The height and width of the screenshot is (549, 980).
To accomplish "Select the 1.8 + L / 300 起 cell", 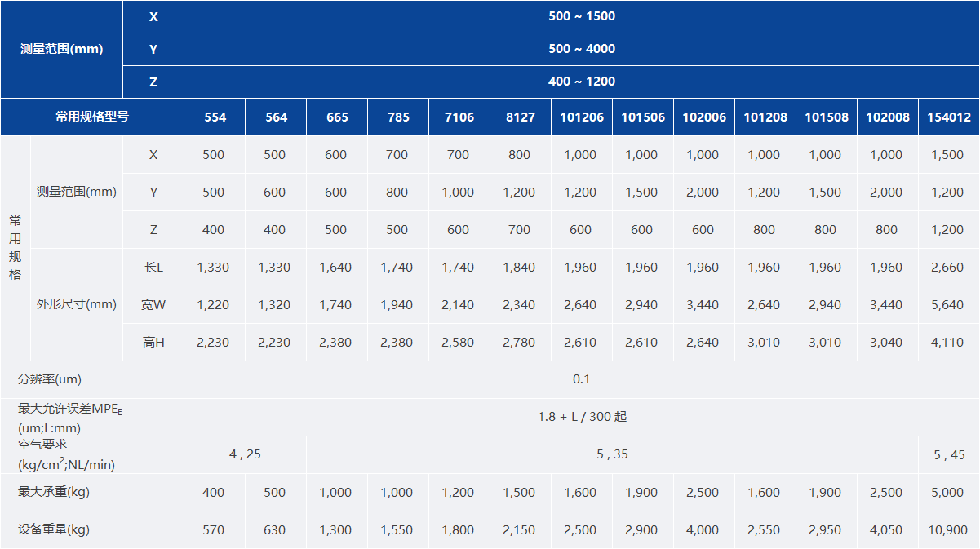I will [x=582, y=417].
